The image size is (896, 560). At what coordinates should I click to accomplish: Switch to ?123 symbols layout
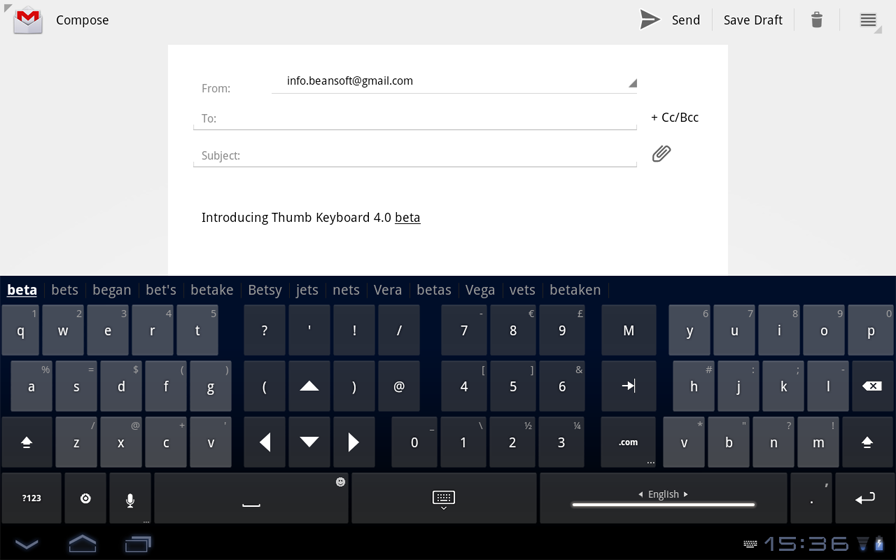(x=31, y=498)
